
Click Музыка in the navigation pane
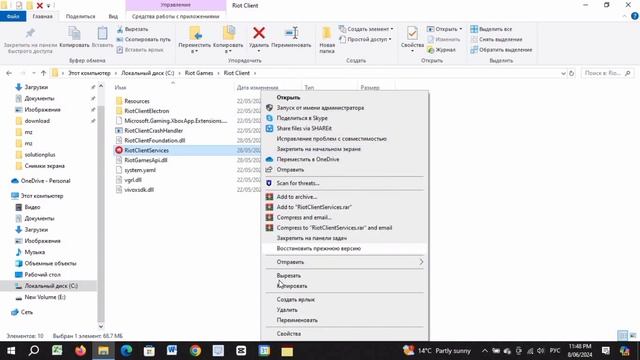coord(35,252)
